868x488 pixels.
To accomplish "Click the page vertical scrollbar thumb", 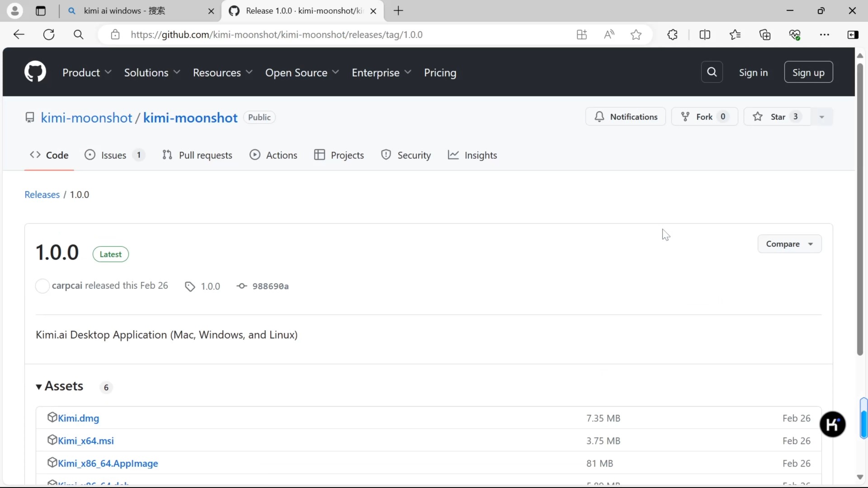I will [860, 209].
